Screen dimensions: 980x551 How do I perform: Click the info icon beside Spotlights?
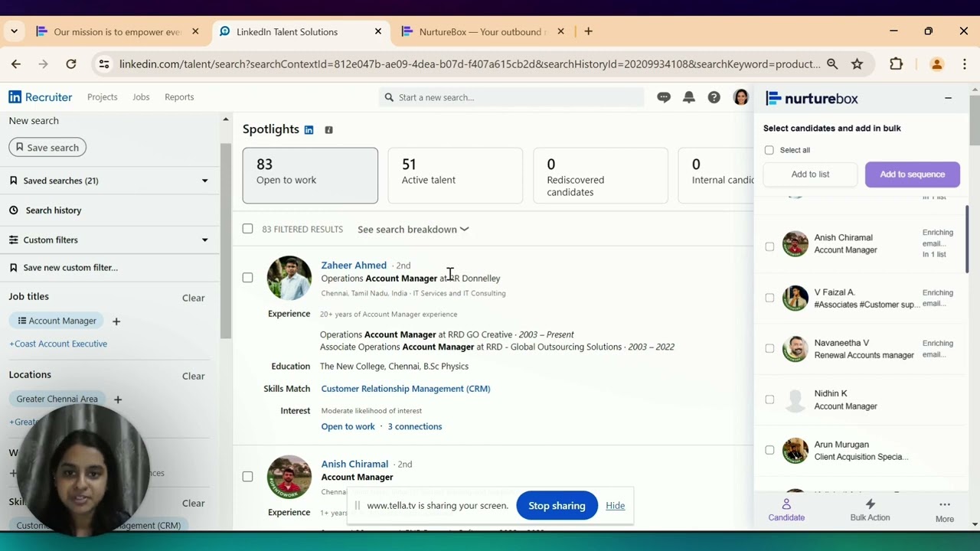(328, 130)
